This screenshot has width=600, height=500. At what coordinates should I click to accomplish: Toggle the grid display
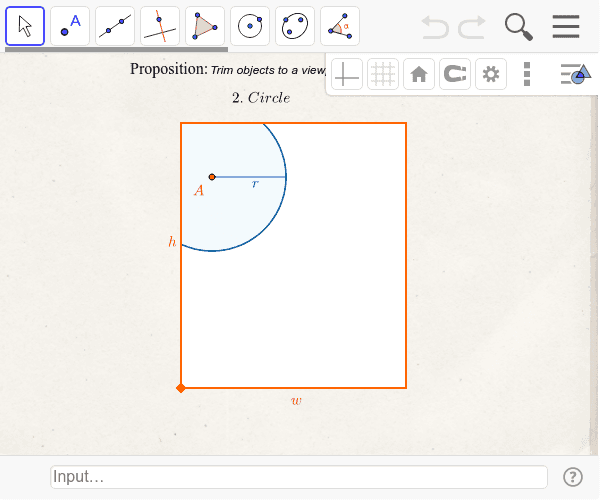(383, 74)
